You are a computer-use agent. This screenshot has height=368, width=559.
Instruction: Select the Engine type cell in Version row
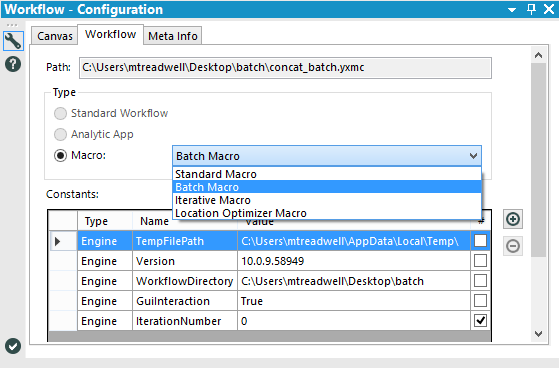click(105, 261)
